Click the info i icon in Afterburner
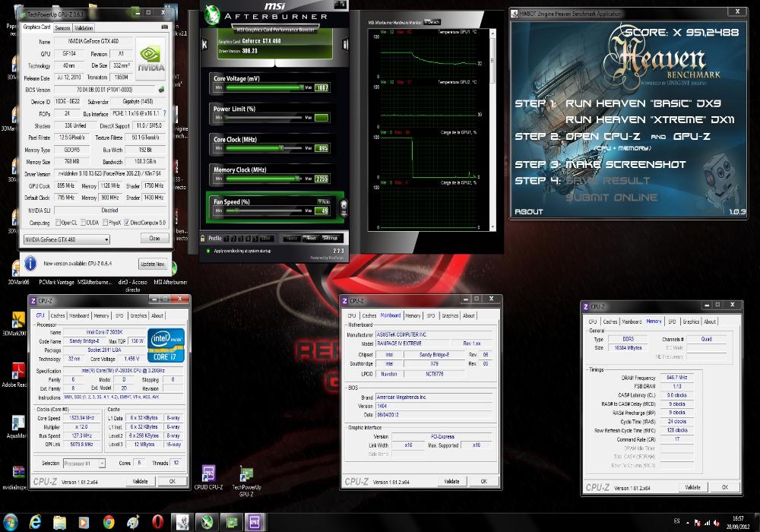Screen dimensions: 760x532 pos(345,45)
